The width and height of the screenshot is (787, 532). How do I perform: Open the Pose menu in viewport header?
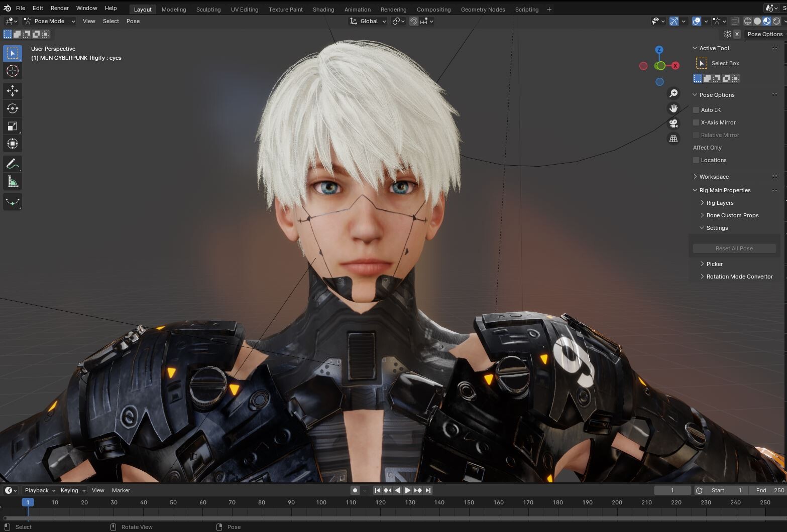133,21
